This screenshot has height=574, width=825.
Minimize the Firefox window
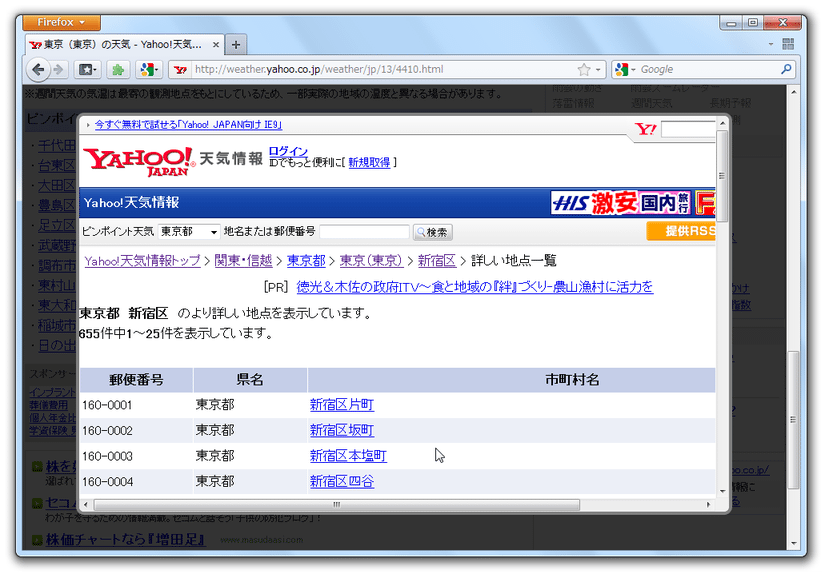pos(731,23)
